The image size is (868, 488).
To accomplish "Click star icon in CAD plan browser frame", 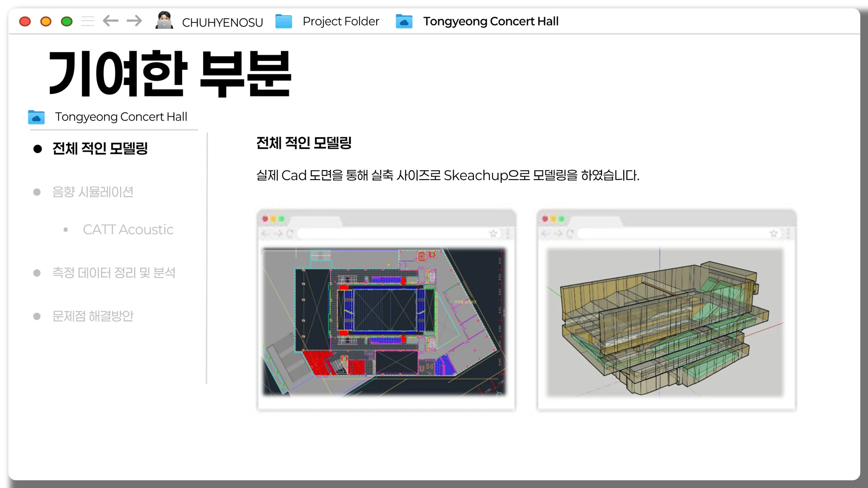I will coord(493,234).
